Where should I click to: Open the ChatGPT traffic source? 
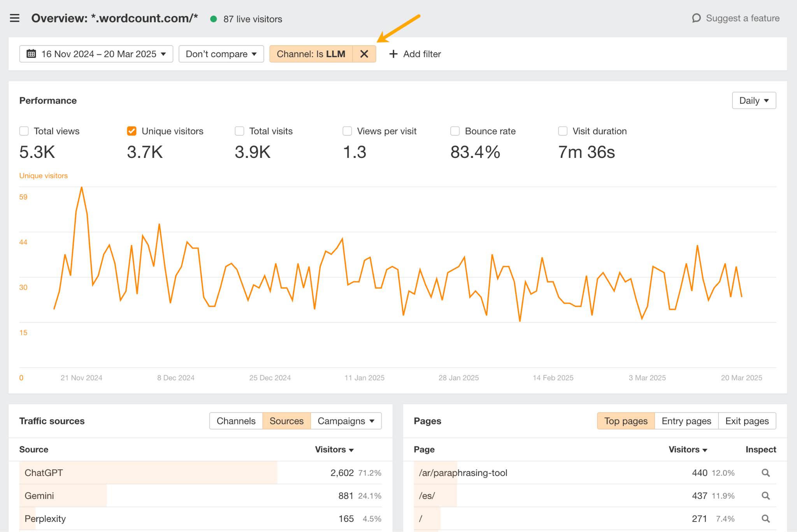44,472
